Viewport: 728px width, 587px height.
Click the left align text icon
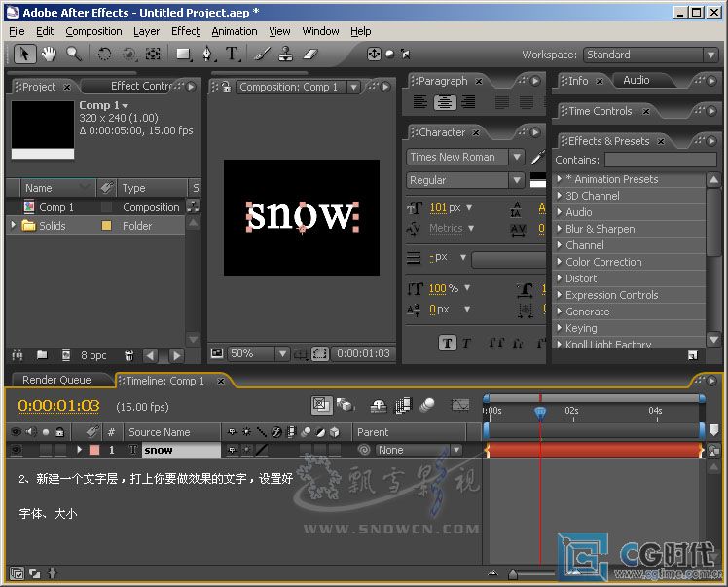[420, 101]
